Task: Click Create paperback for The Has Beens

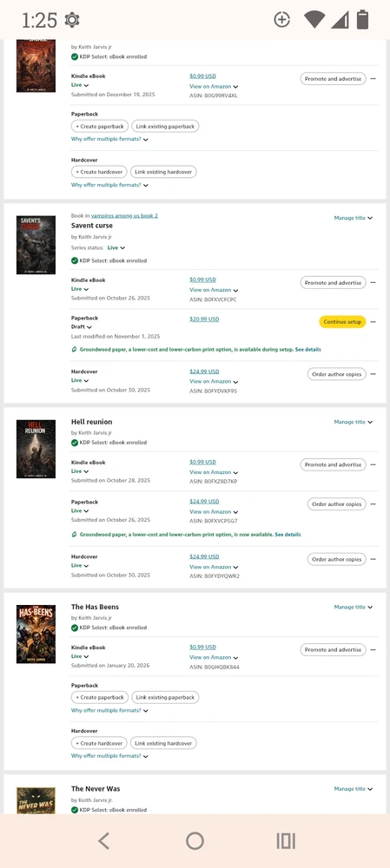Action: pos(100,698)
